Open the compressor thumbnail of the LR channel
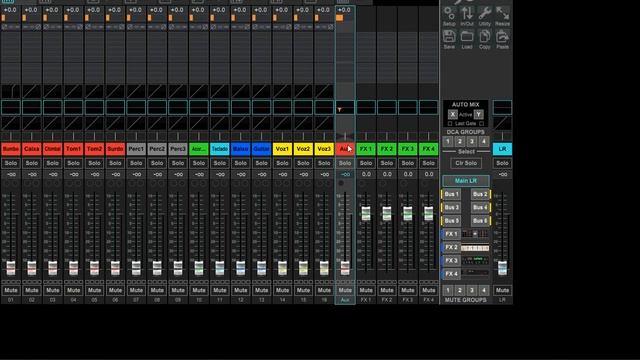Image resolution: width=640 pixels, height=360 pixels. [502, 123]
